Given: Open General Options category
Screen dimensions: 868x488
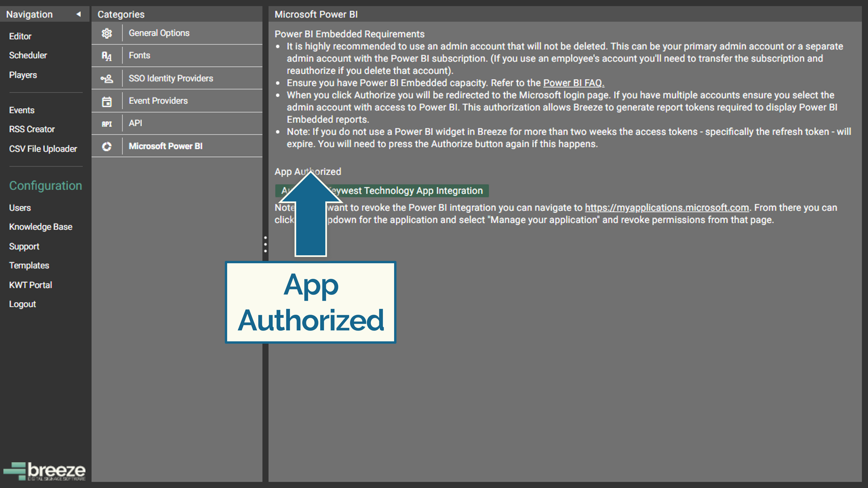Looking at the screenshot, I should [177, 33].
